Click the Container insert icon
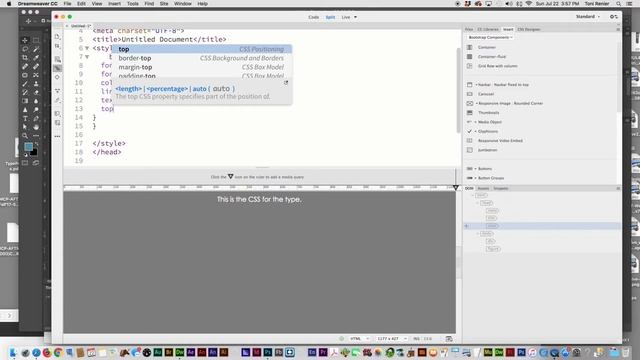The width and height of the screenshot is (640, 360). pos(469,47)
